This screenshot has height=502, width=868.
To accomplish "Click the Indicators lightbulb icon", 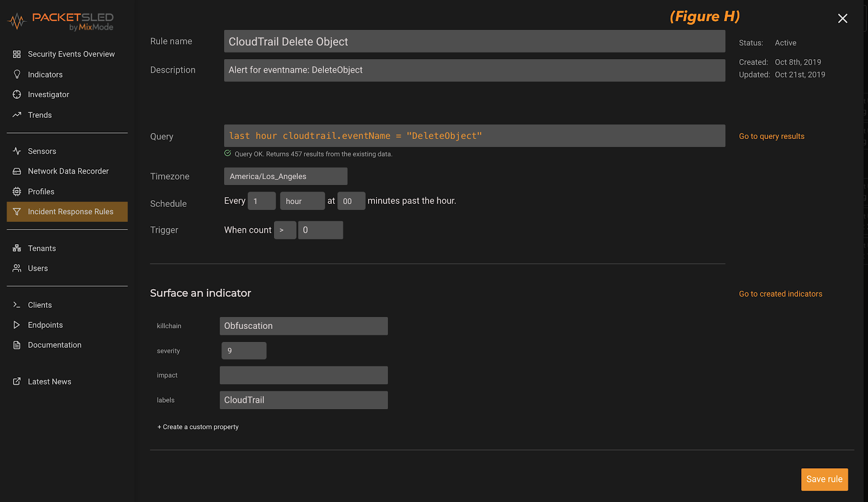I will [17, 74].
